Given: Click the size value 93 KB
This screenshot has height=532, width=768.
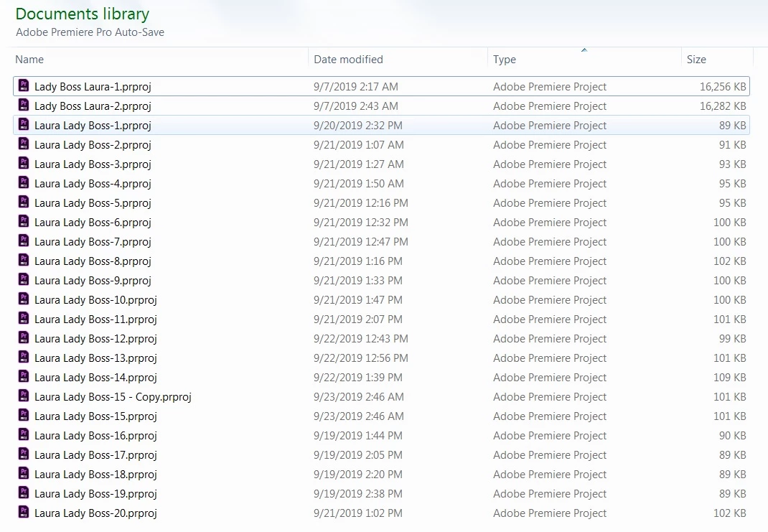Looking at the screenshot, I should pyautogui.click(x=732, y=164).
